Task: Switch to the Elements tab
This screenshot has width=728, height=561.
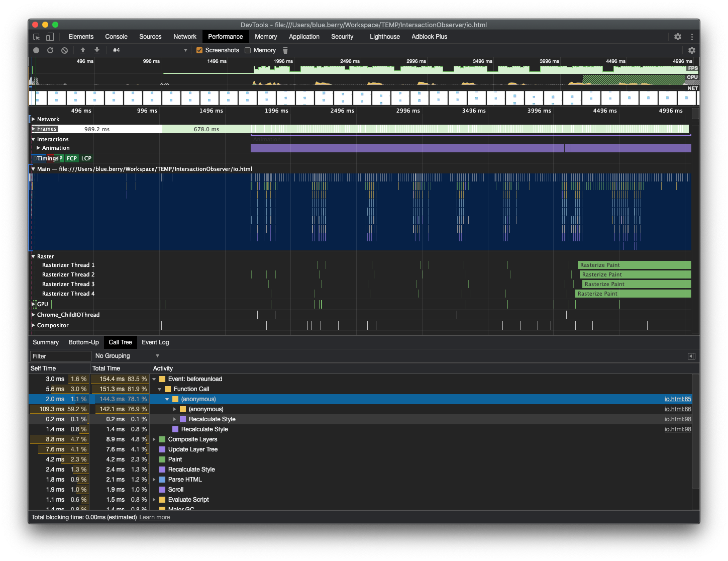Action: 81,37
